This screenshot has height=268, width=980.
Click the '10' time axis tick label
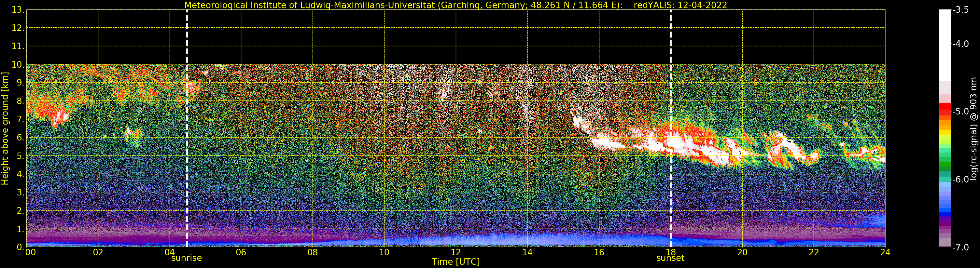pyautogui.click(x=384, y=252)
